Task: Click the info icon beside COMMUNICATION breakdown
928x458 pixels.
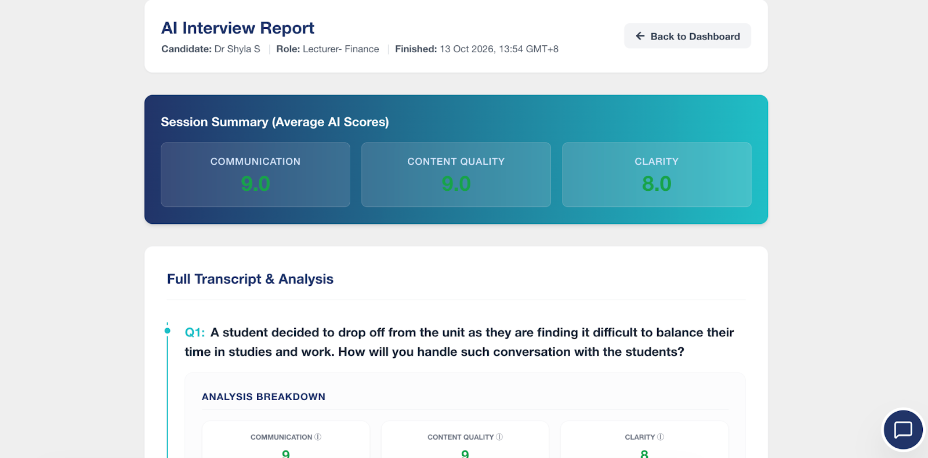Action: tap(317, 437)
